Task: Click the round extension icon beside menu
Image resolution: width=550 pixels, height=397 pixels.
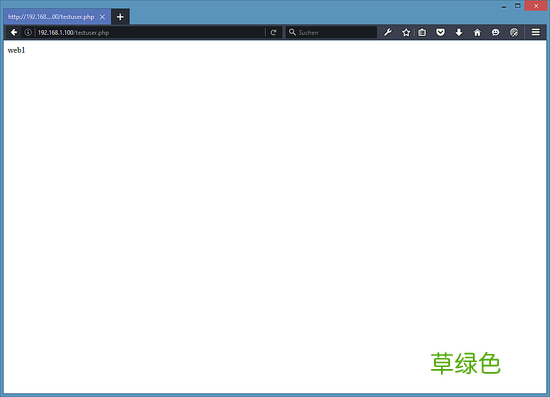Action: (514, 32)
